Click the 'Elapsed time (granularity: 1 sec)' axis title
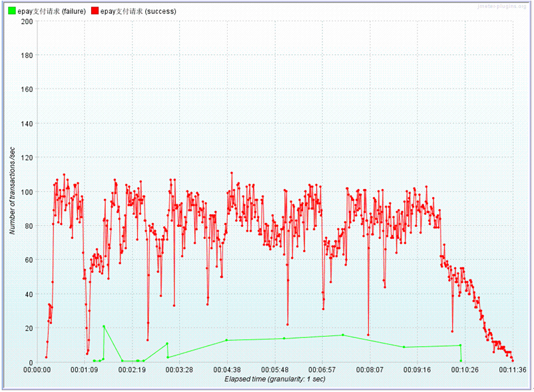Image resolution: width=534 pixels, height=392 pixels. [x=275, y=379]
